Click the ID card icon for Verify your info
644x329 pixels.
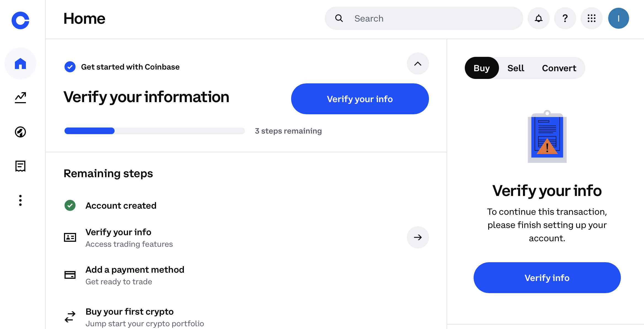click(x=70, y=237)
